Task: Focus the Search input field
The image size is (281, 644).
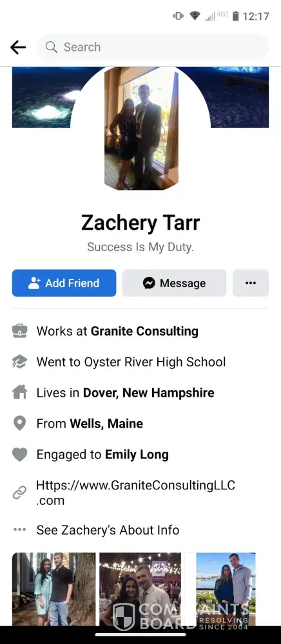Action: coord(153,47)
